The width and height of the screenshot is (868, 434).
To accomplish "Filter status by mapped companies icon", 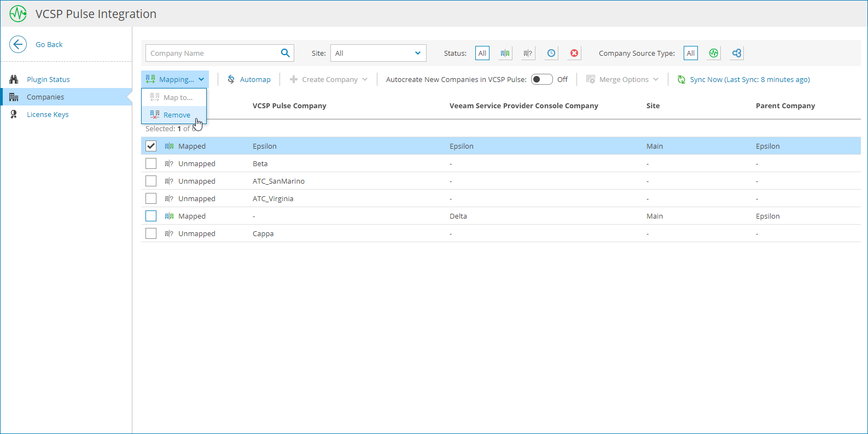I will pos(505,53).
